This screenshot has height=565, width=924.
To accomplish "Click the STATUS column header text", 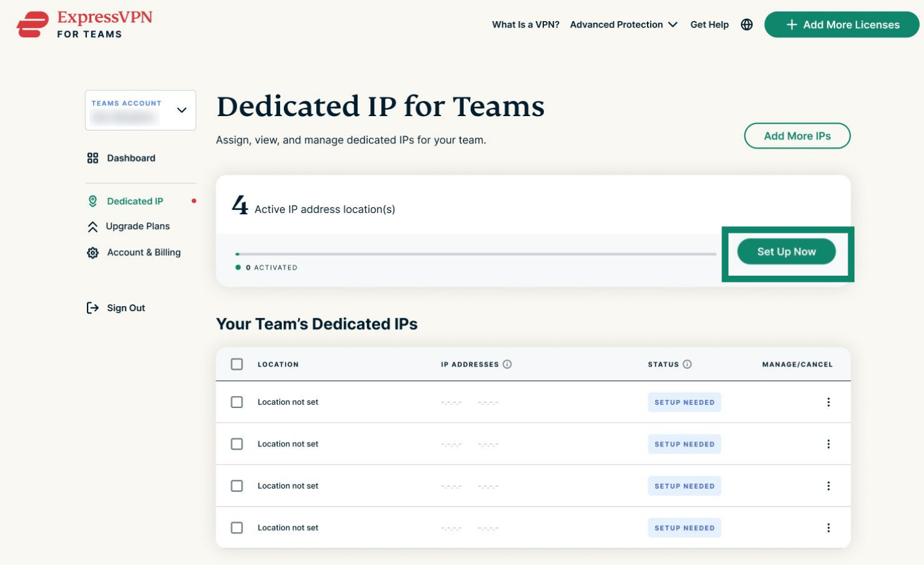I will pos(663,364).
